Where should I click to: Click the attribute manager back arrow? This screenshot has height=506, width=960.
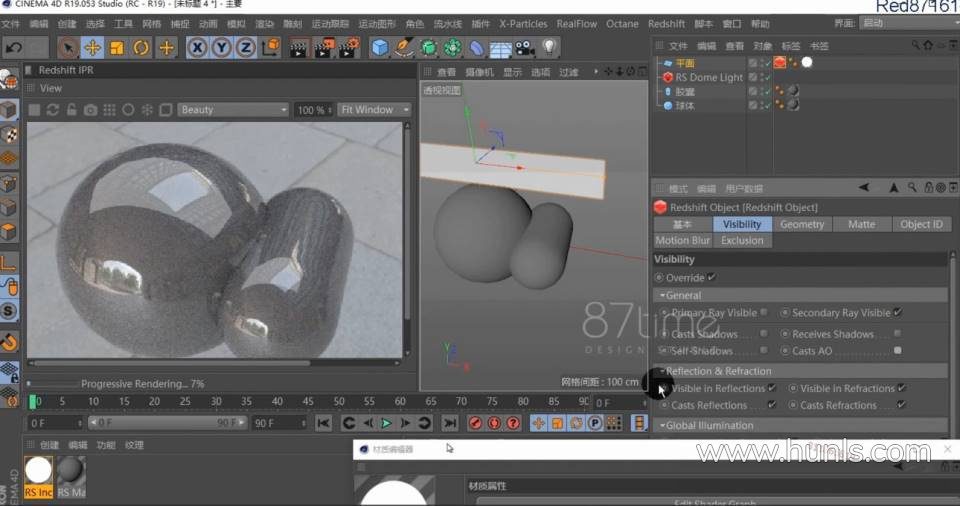tap(863, 187)
